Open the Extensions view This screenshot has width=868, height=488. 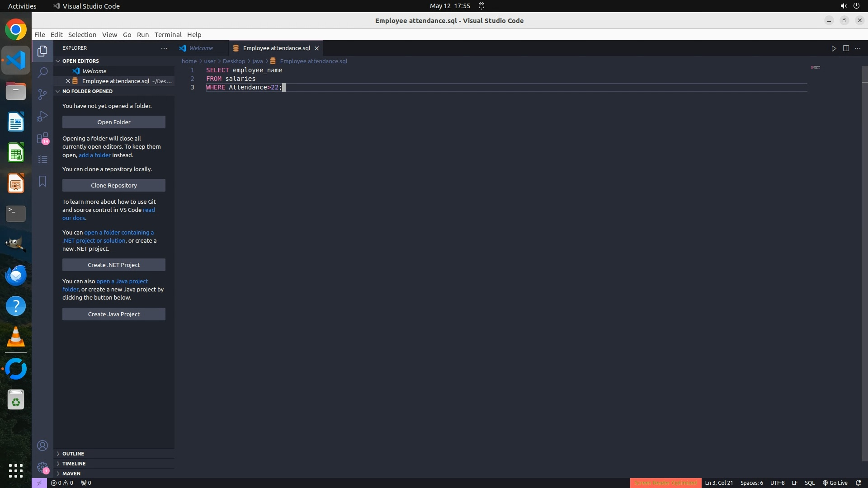pyautogui.click(x=42, y=138)
